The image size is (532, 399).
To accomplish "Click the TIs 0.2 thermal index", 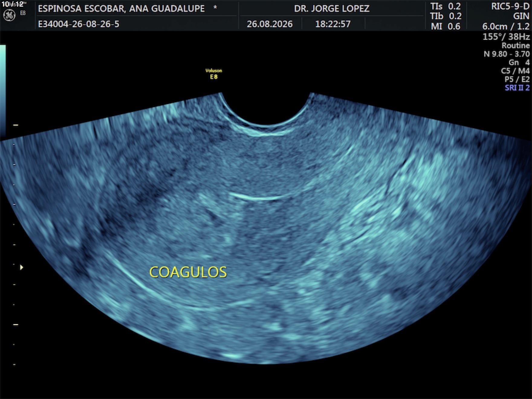I will 446,6.
